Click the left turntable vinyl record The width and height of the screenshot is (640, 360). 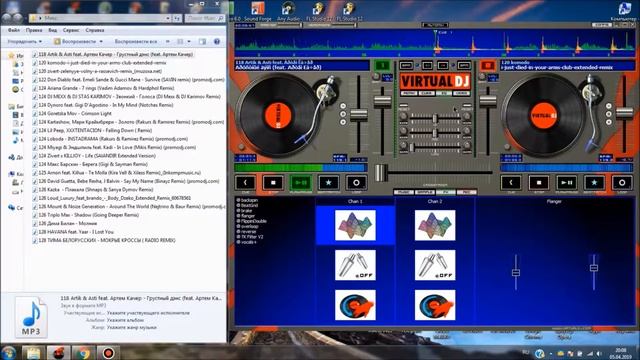[278, 116]
